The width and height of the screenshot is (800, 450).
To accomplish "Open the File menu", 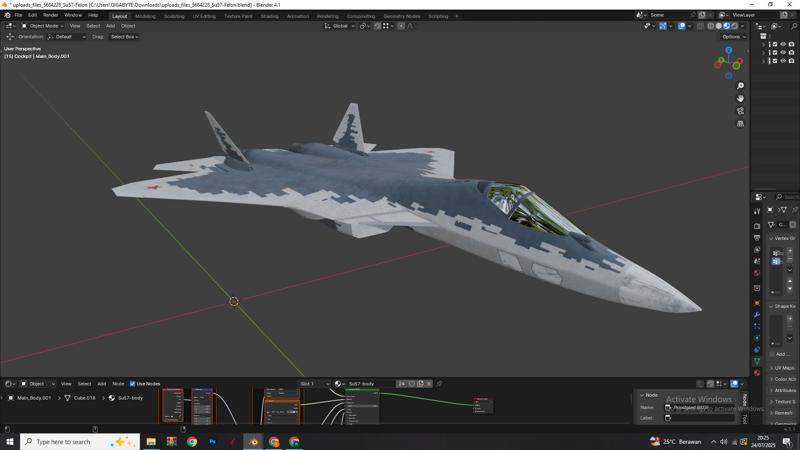I will (x=18, y=15).
